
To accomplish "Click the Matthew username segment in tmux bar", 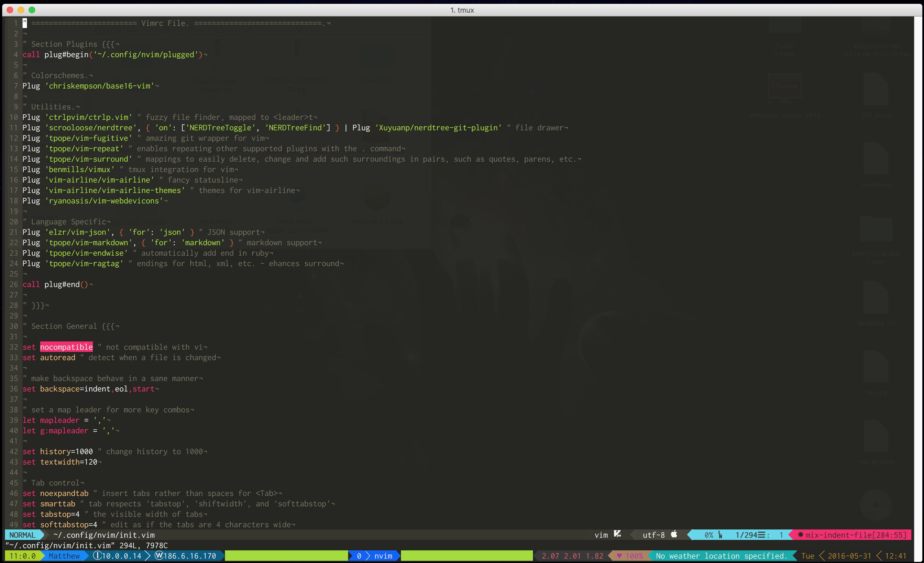I will (x=64, y=556).
